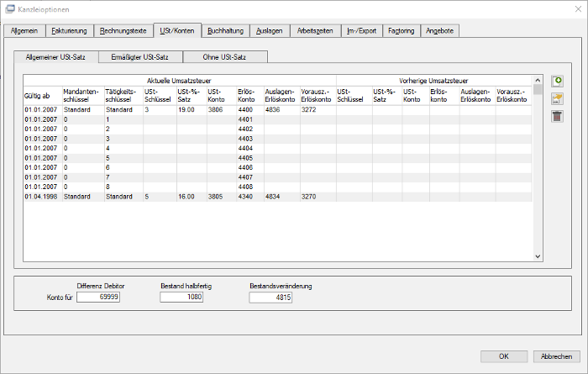Viewport: 588px width, 374px height.
Task: Select the row with Erlöskonto 4406
Action: pyautogui.click(x=277, y=168)
